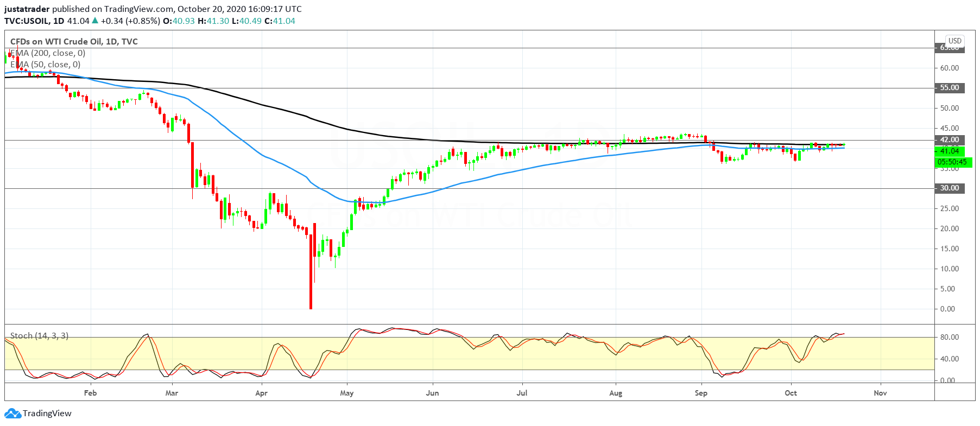Click the TVC:USOIL, 1D symbol header text
This screenshot has height=426, width=980.
tap(34, 21)
